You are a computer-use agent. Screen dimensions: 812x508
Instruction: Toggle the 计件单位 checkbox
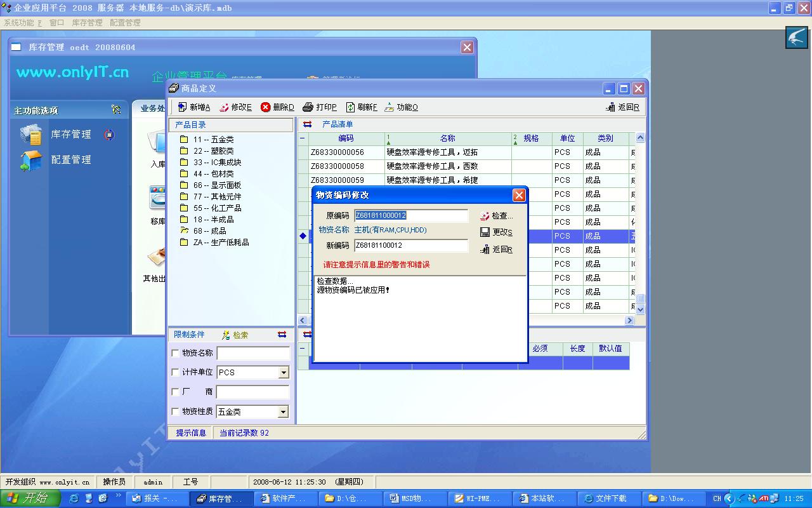[x=176, y=373]
